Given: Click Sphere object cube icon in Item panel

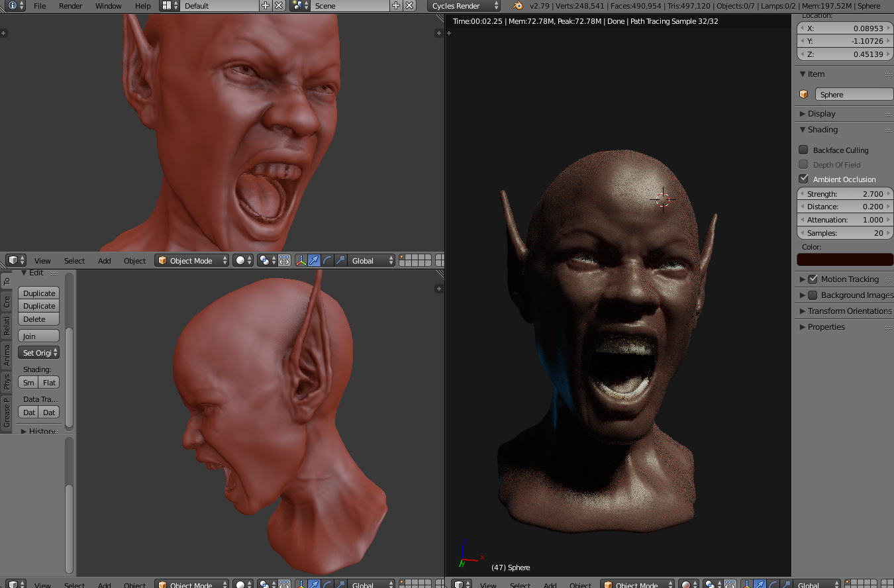Looking at the screenshot, I should pyautogui.click(x=804, y=94).
